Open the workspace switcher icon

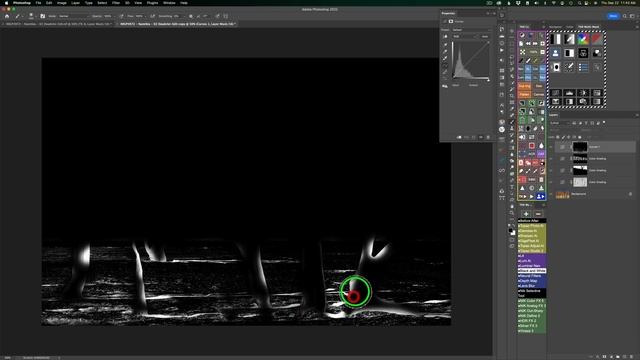(x=633, y=16)
